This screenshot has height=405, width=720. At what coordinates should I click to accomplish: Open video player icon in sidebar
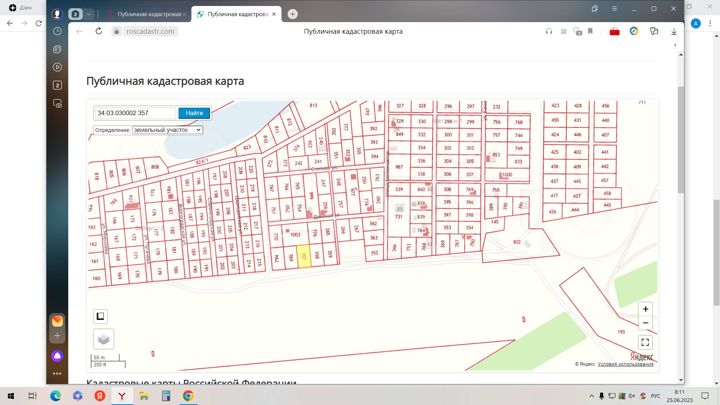tap(57, 67)
